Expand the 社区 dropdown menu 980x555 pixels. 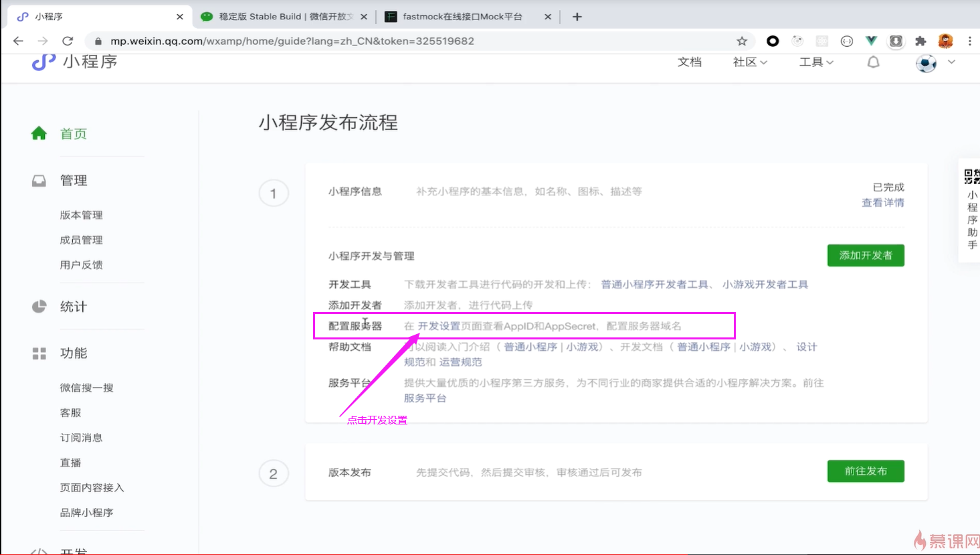tap(750, 62)
